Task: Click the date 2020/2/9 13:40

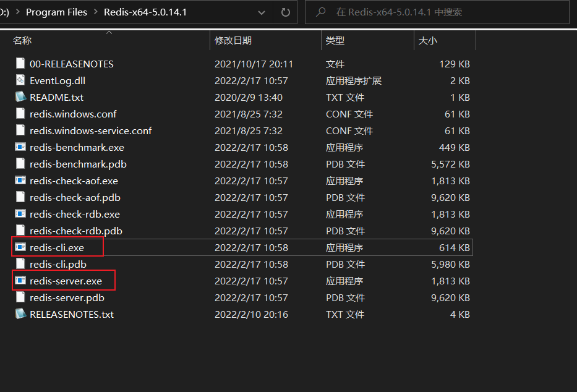Action: [x=249, y=97]
